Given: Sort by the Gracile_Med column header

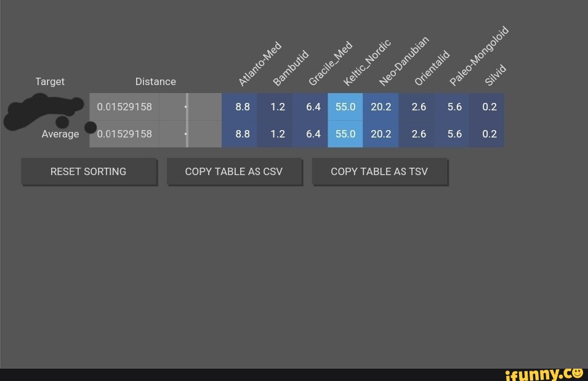Looking at the screenshot, I should [x=330, y=63].
